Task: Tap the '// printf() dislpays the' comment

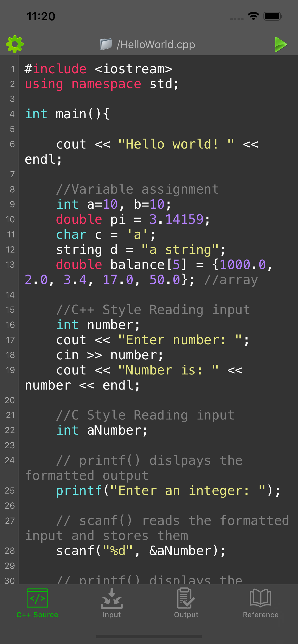Action: point(149,460)
